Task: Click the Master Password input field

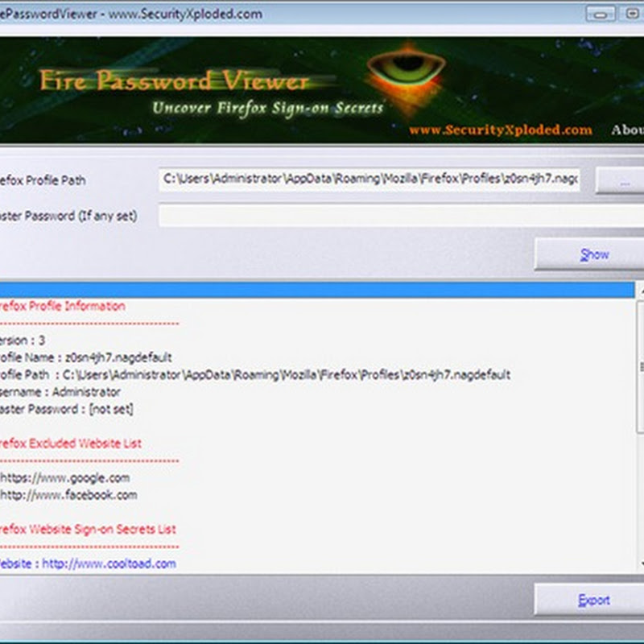Action: coord(401,216)
